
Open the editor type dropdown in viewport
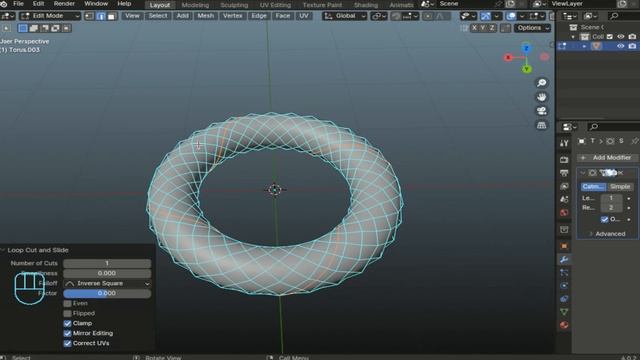8,16
